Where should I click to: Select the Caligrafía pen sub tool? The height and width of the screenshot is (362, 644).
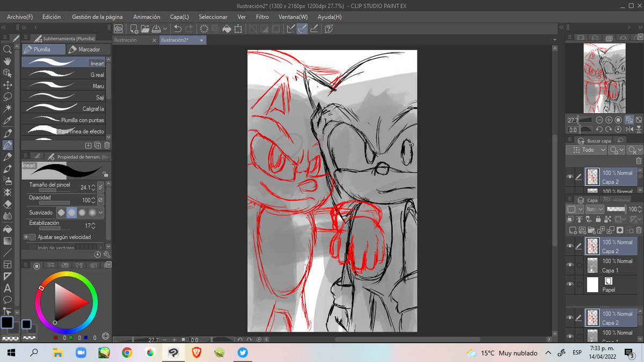(x=63, y=108)
